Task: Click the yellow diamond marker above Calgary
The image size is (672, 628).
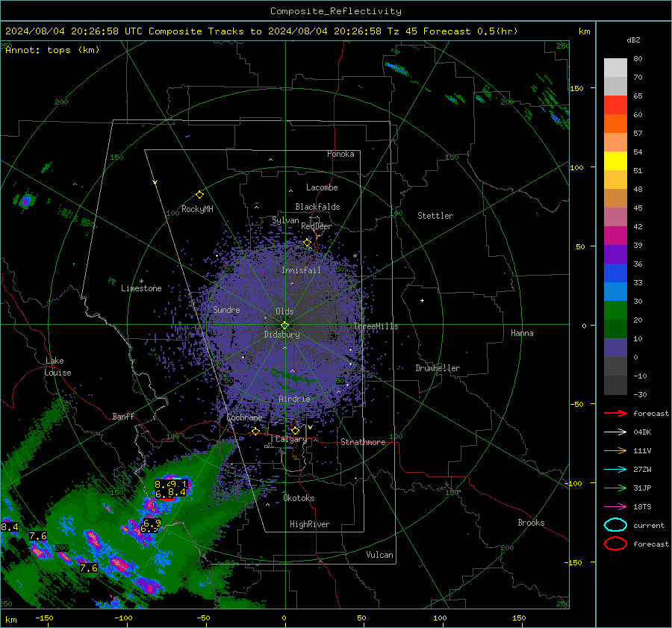Action: click(x=295, y=430)
